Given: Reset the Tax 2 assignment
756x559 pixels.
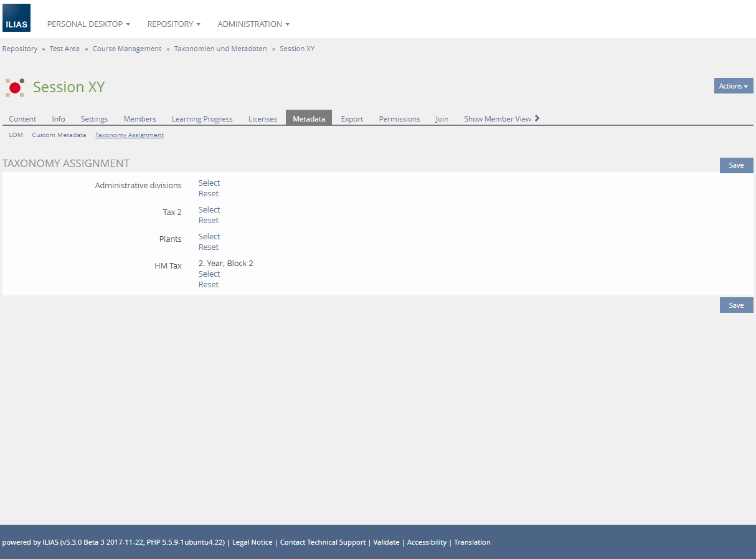Looking at the screenshot, I should pyautogui.click(x=209, y=221).
